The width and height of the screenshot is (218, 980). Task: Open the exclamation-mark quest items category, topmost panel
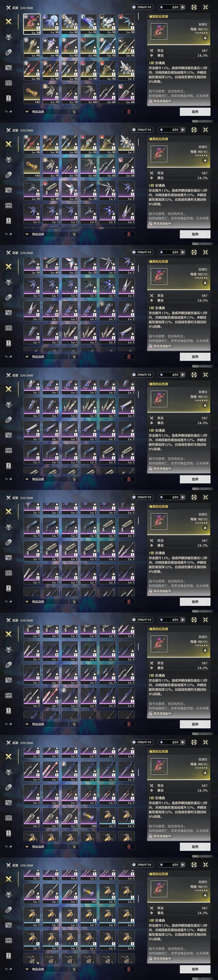[x=8, y=98]
